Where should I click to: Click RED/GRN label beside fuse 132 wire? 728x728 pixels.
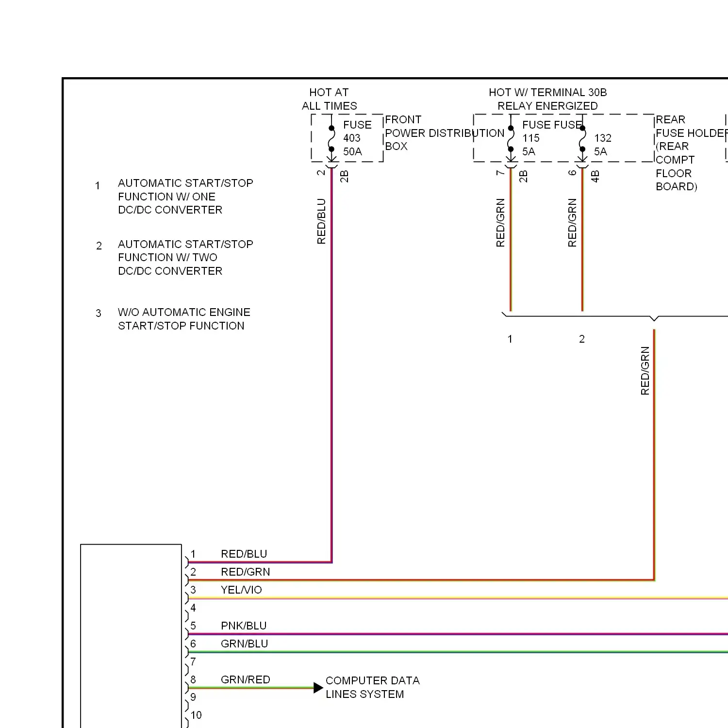point(572,223)
